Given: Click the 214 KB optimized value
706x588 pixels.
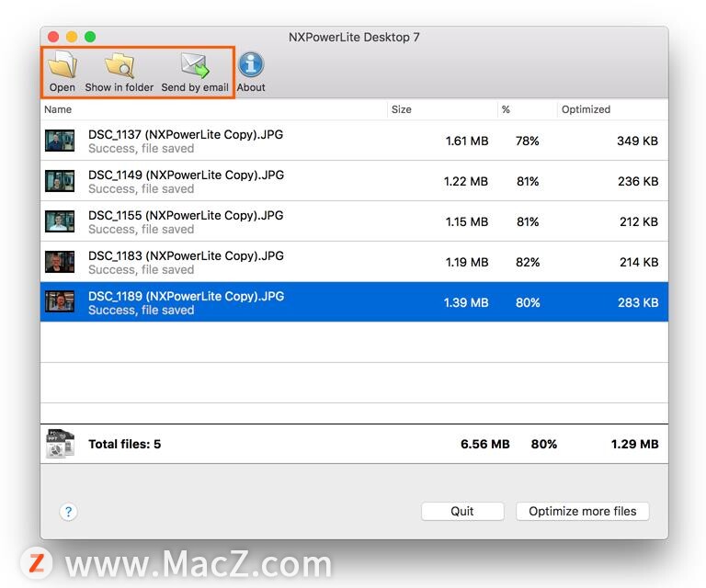Looking at the screenshot, I should (x=639, y=262).
